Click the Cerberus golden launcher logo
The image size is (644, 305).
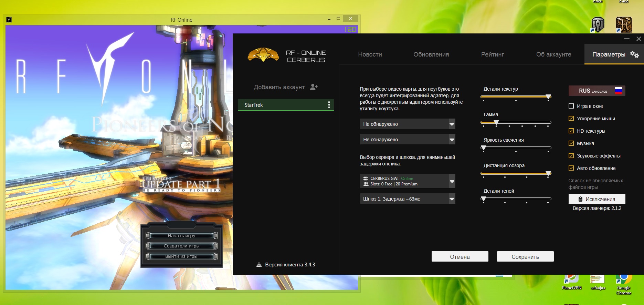tap(263, 55)
